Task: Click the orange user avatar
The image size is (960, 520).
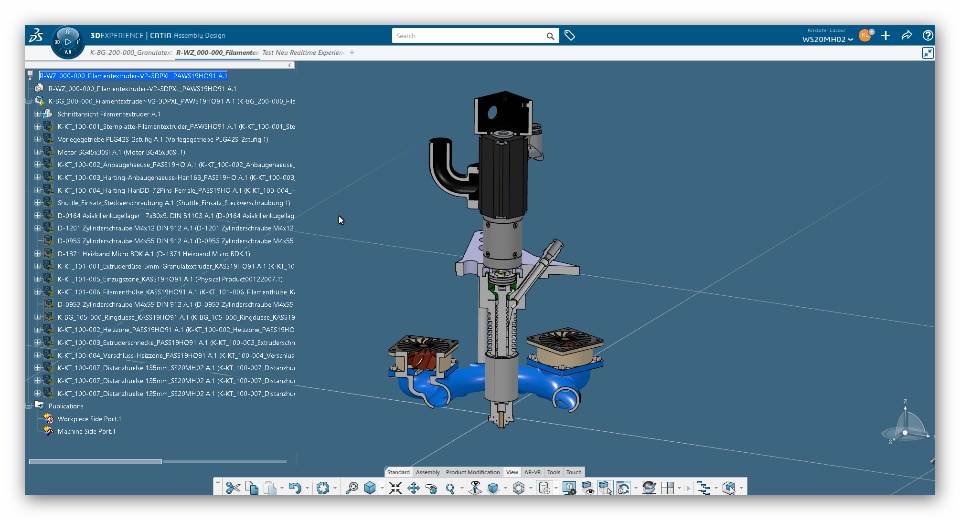Action: (x=865, y=35)
